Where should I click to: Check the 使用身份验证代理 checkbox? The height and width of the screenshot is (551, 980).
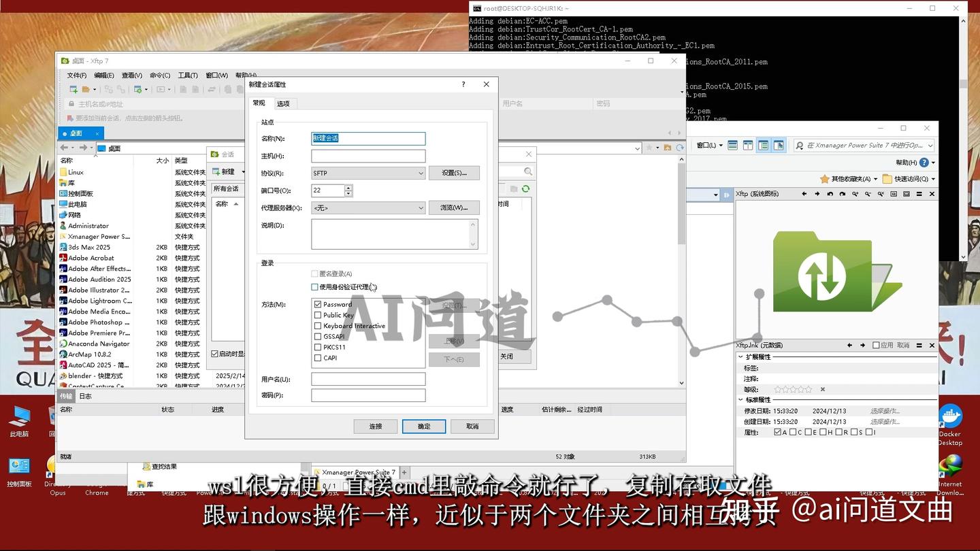(314, 287)
